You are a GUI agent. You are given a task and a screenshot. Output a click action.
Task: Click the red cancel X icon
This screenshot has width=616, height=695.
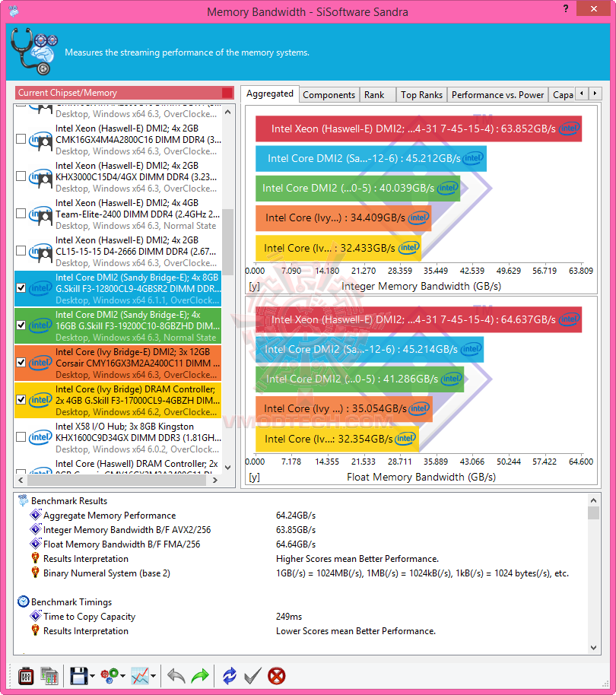[x=277, y=676]
